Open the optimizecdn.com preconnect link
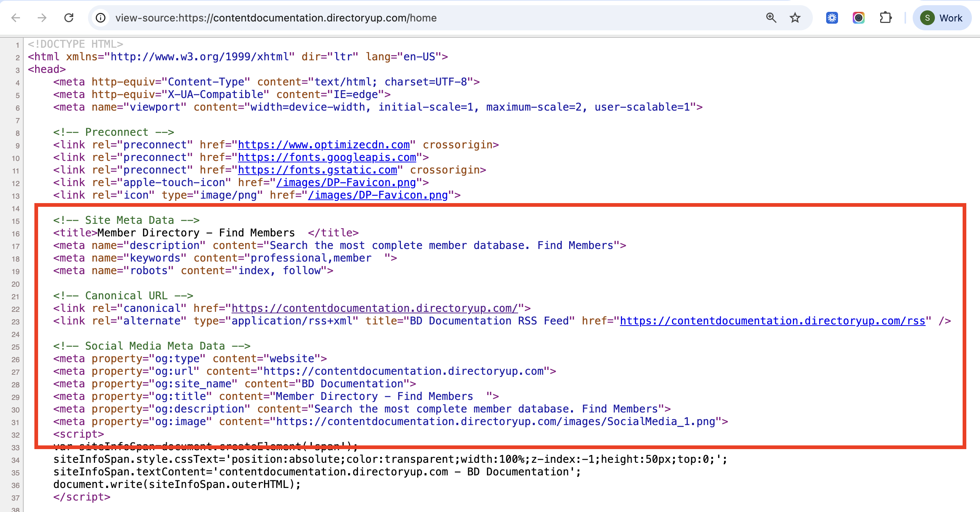Image resolution: width=980 pixels, height=512 pixels. tap(324, 145)
